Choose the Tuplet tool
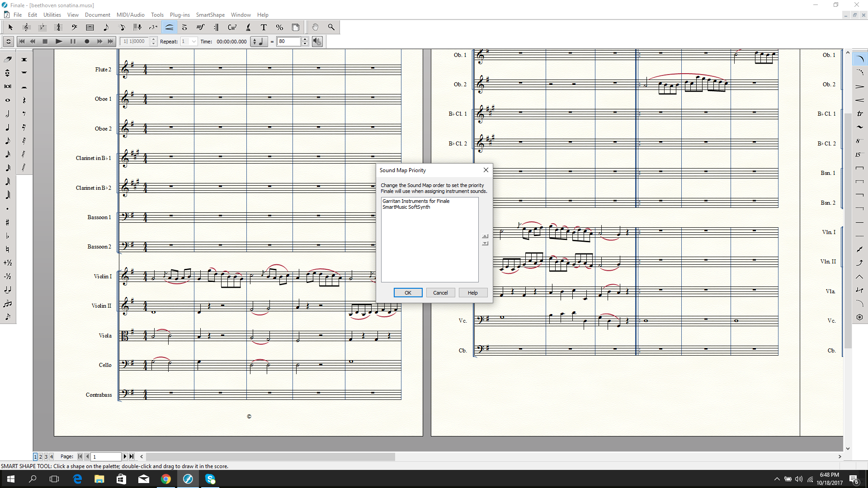Viewport: 868px width, 488px height. tap(153, 28)
